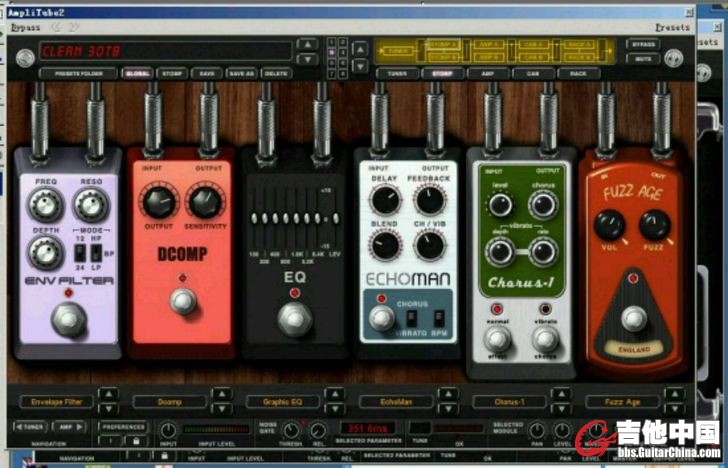
Task: Open the Chorus-1 stomp selector
Action: click(x=509, y=402)
